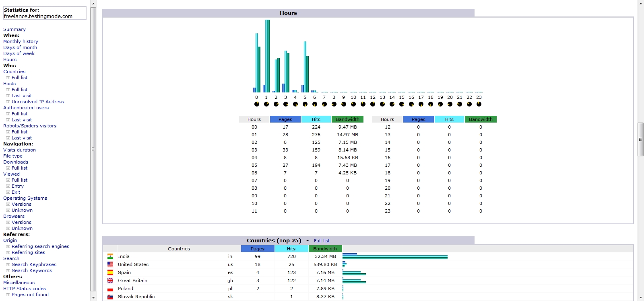Screen dimensions: 644x301
Task: Click the clock icon under hour 12
Action: [372, 104]
